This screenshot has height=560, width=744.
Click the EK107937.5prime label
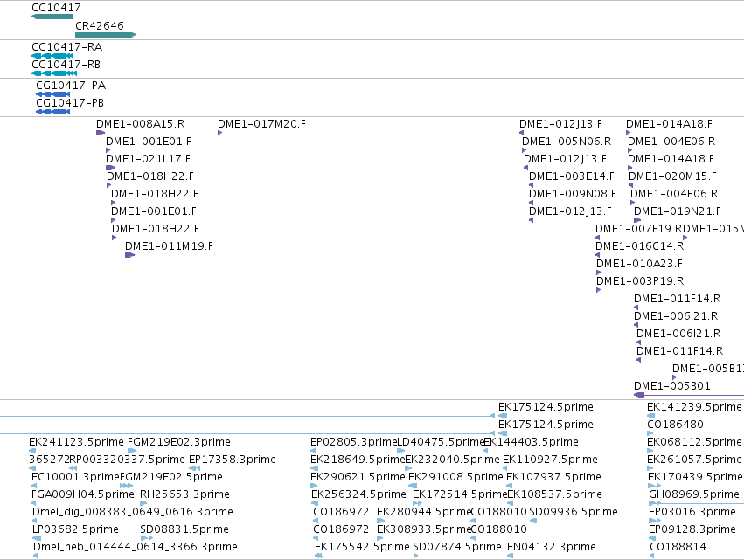[x=553, y=477]
